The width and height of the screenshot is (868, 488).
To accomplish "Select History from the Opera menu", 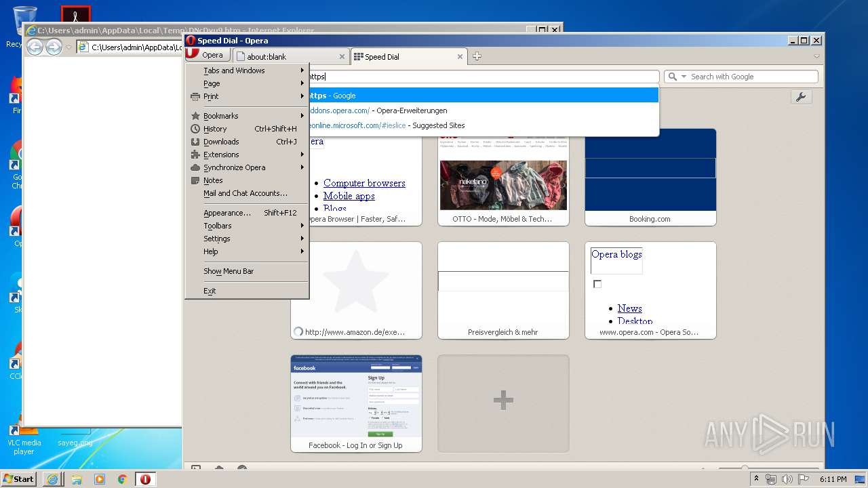I will pyautogui.click(x=248, y=129).
